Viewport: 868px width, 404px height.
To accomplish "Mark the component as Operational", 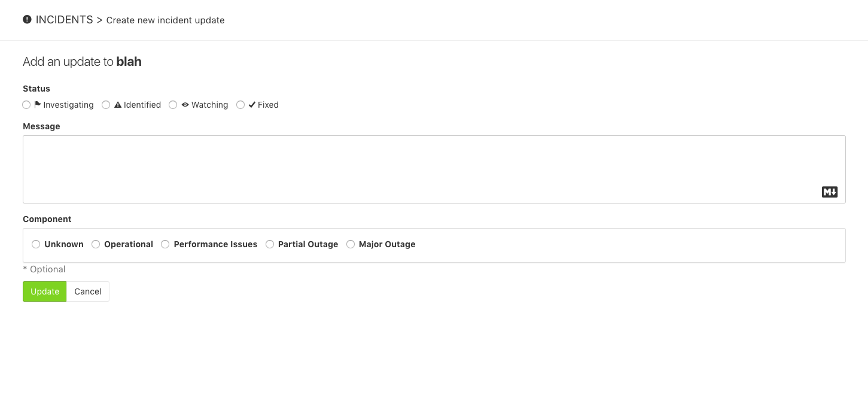I will pos(96,244).
